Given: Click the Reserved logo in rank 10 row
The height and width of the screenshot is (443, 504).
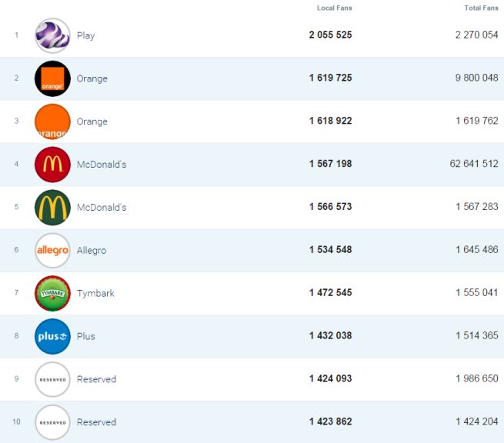Looking at the screenshot, I should tap(52, 422).
